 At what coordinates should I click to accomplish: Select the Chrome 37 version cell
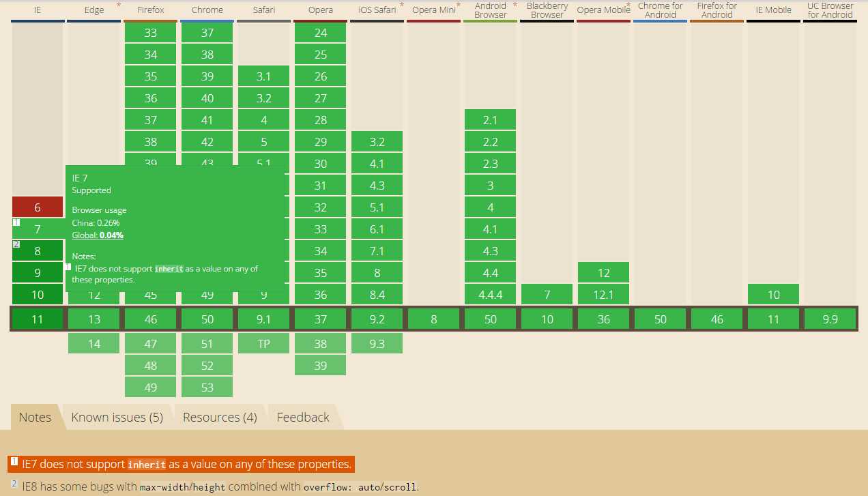(207, 33)
